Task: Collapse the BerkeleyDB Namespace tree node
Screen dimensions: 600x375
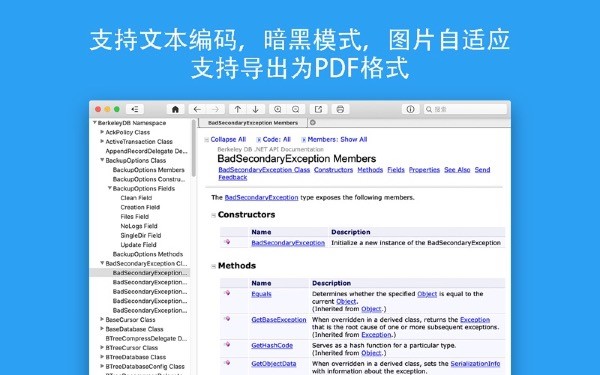Action: [95, 123]
